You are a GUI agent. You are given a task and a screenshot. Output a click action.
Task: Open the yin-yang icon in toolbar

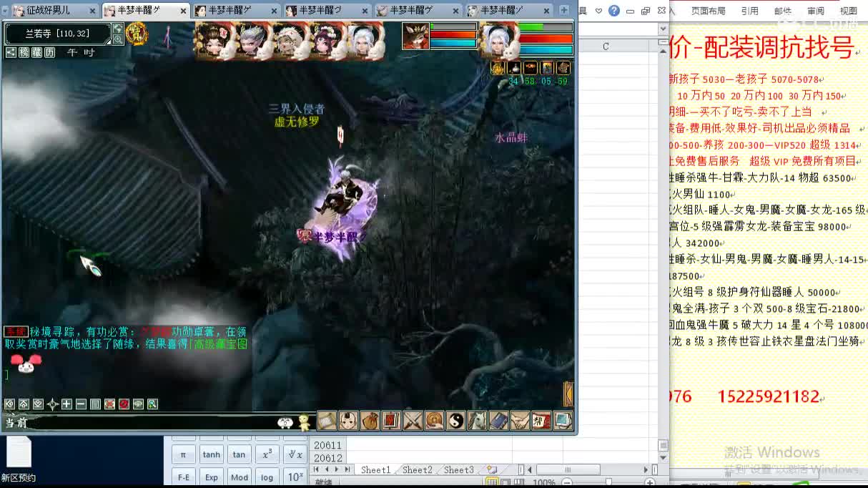coord(455,421)
